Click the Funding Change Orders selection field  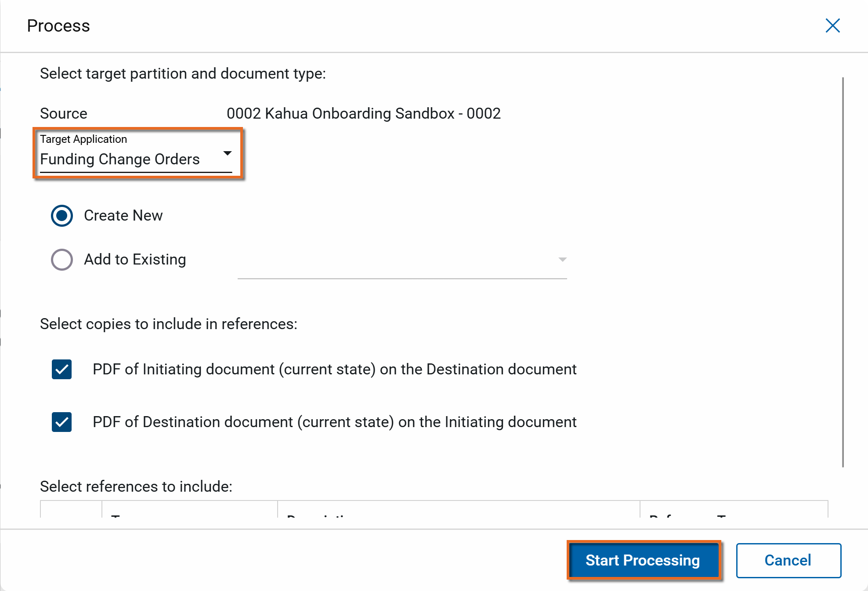pyautogui.click(x=120, y=159)
